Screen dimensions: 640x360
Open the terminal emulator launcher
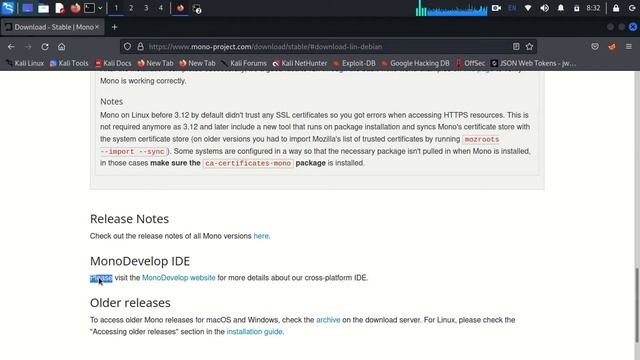coord(89,8)
